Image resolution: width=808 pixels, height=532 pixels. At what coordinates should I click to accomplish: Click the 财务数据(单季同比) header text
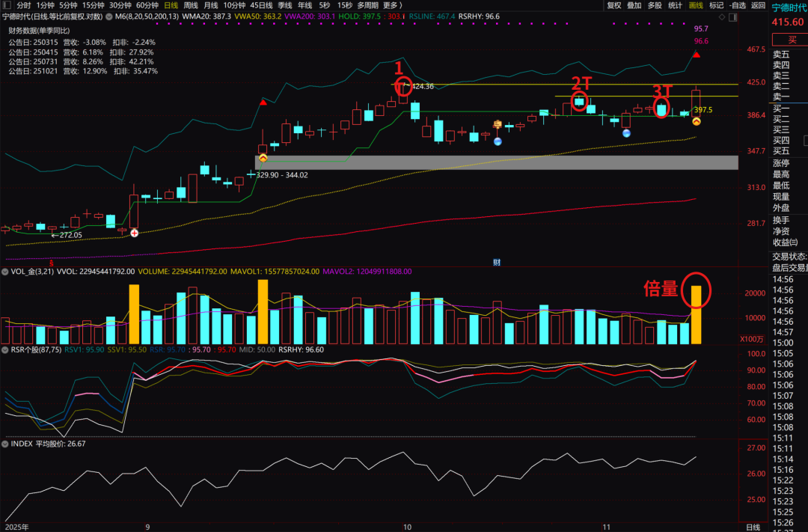pyautogui.click(x=39, y=31)
